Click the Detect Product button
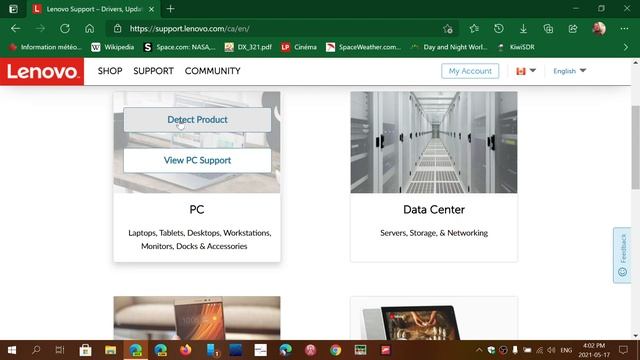Viewport: 640px width, 360px height. point(197,120)
